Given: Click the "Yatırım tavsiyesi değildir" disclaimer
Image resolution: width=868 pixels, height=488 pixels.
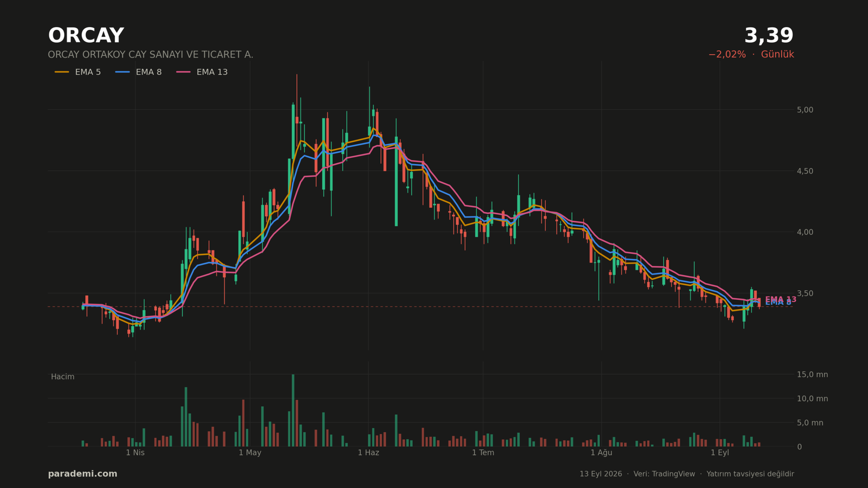Looking at the screenshot, I should click(750, 474).
